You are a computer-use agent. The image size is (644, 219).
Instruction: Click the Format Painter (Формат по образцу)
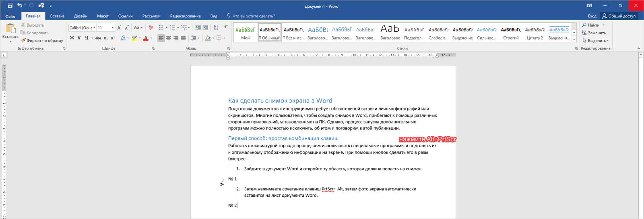42,40
